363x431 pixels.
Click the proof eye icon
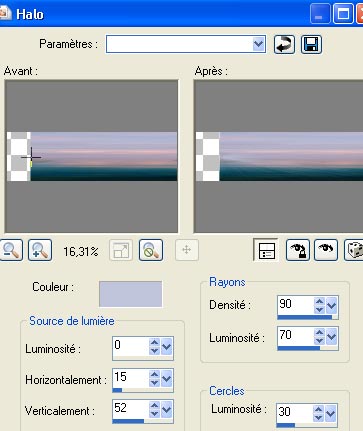pos(326,250)
